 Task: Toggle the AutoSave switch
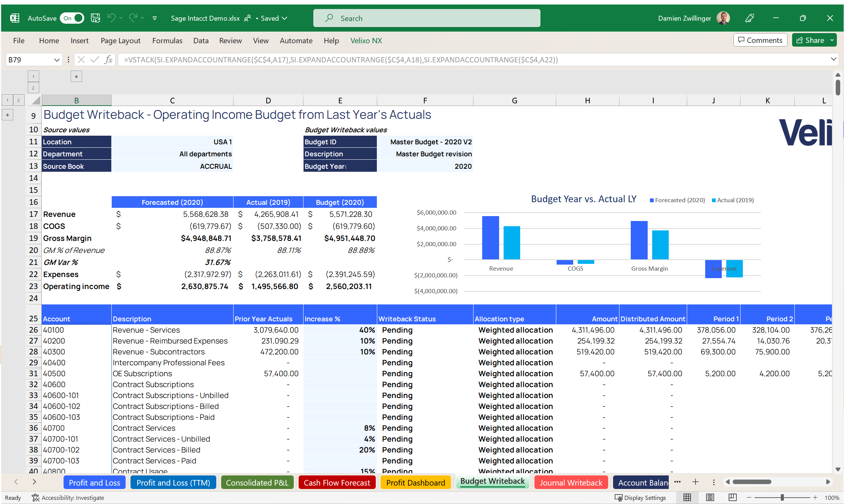pyautogui.click(x=72, y=18)
